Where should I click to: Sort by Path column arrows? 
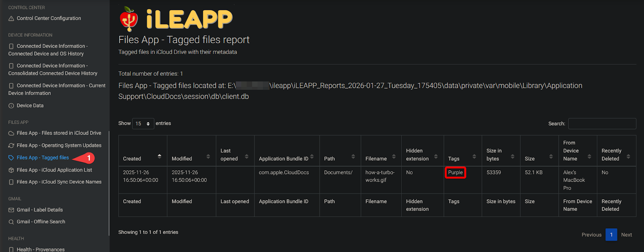353,156
